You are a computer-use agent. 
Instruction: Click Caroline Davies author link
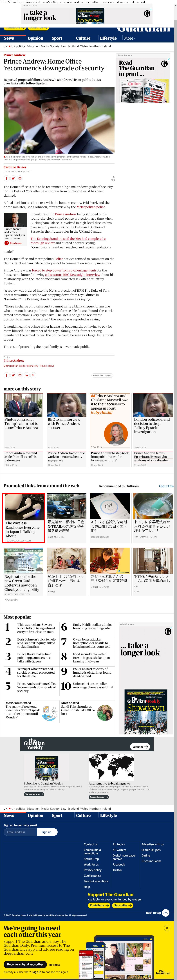(15, 167)
